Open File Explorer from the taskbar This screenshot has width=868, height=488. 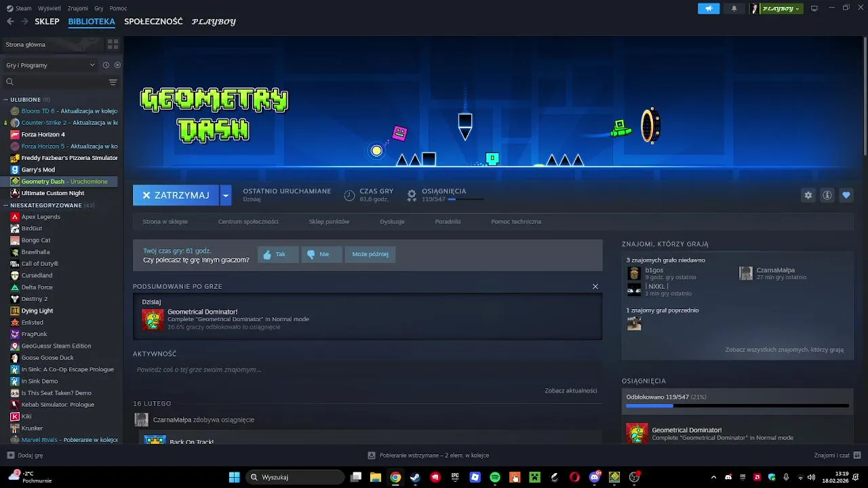[375, 477]
